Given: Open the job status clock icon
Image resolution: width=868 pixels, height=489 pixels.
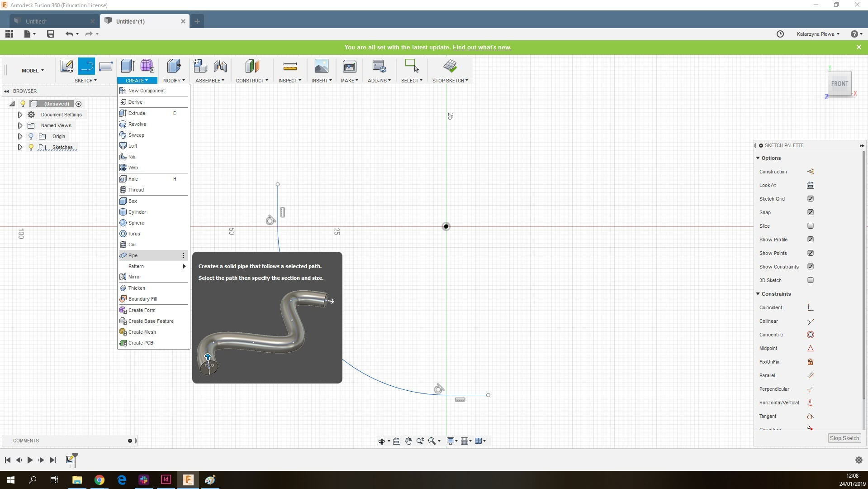Looking at the screenshot, I should pos(780,34).
